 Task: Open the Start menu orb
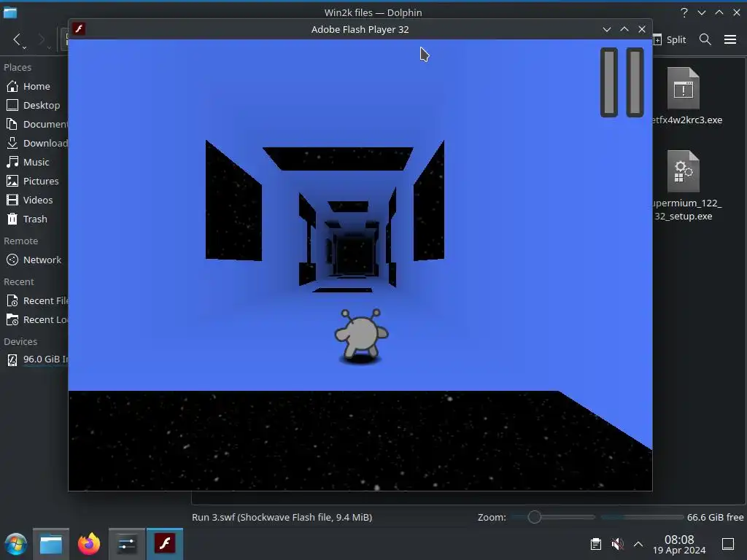coord(16,544)
